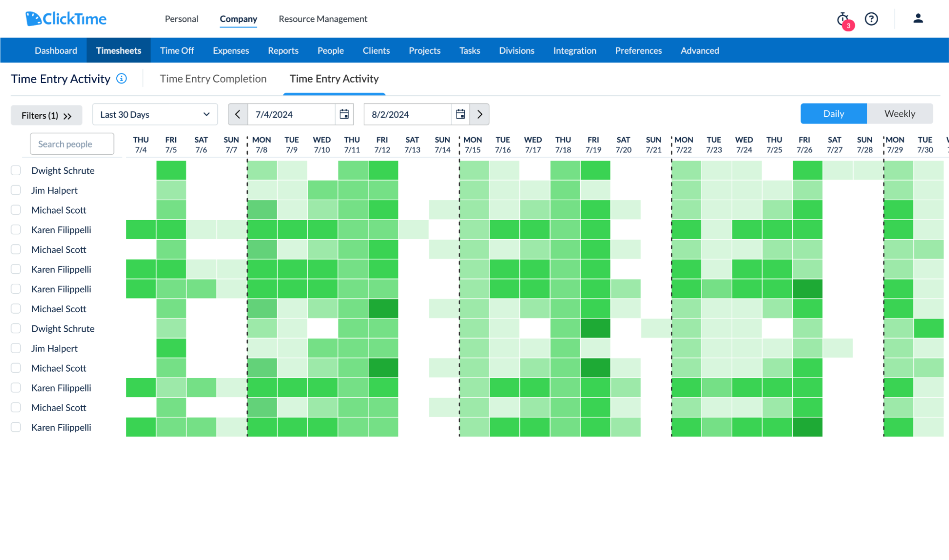Viewport: 949px width, 560px height.
Task: Click the only shaded cell under SUN 7/21
Action: (656, 328)
